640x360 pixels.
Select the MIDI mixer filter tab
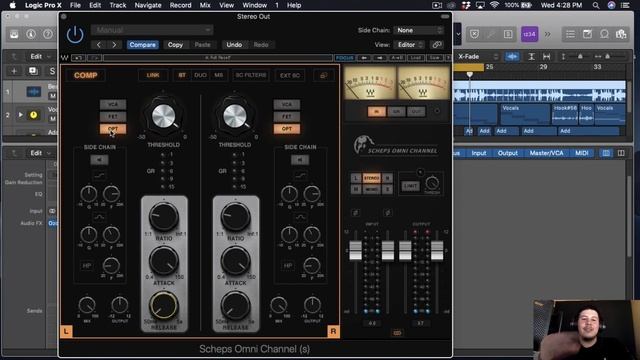pos(582,153)
